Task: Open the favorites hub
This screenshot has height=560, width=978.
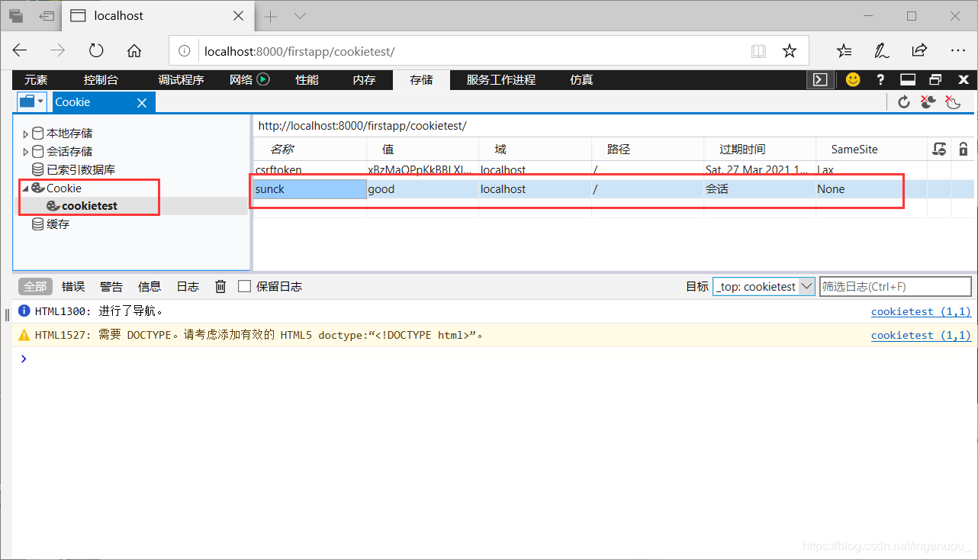Action: 844,51
